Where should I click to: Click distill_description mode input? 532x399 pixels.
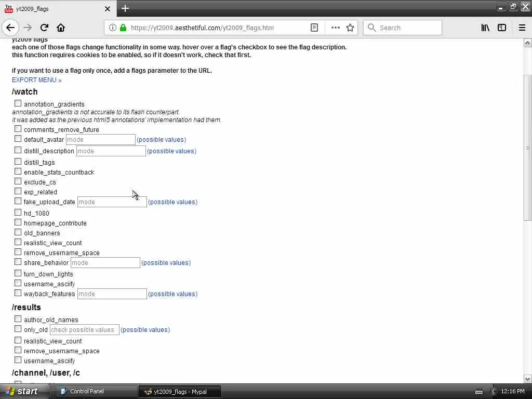[111, 151]
